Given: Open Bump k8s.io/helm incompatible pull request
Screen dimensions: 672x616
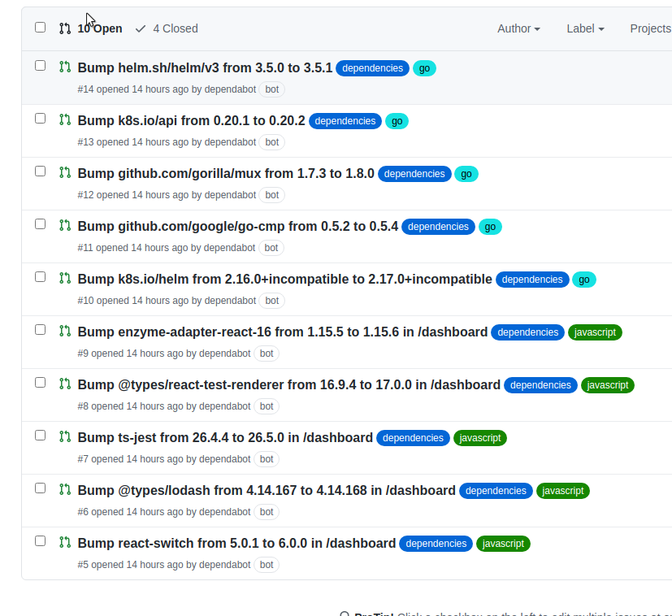Looking at the screenshot, I should (x=284, y=279).
